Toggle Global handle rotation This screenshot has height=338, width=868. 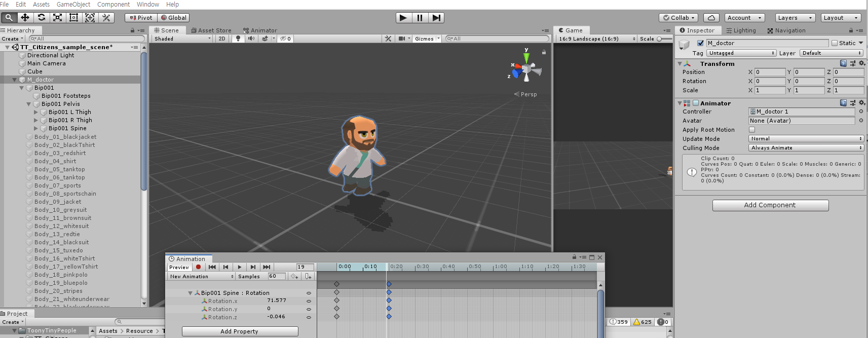(174, 18)
